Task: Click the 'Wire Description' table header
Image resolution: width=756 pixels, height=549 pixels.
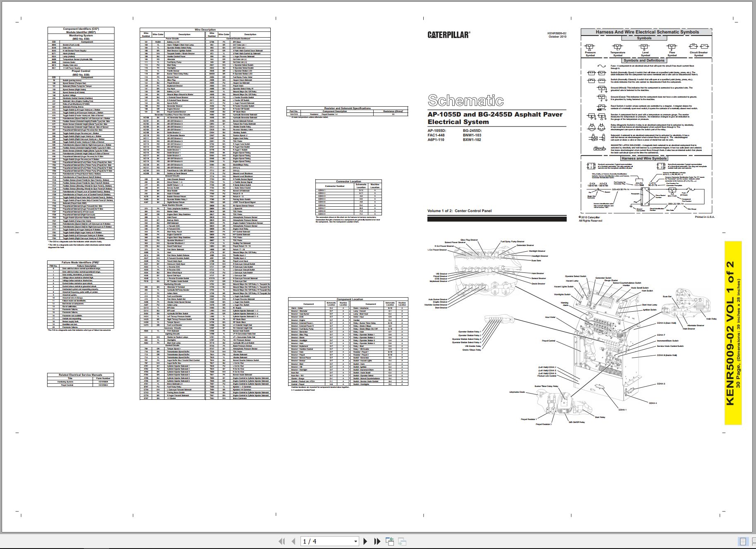Action: click(205, 30)
